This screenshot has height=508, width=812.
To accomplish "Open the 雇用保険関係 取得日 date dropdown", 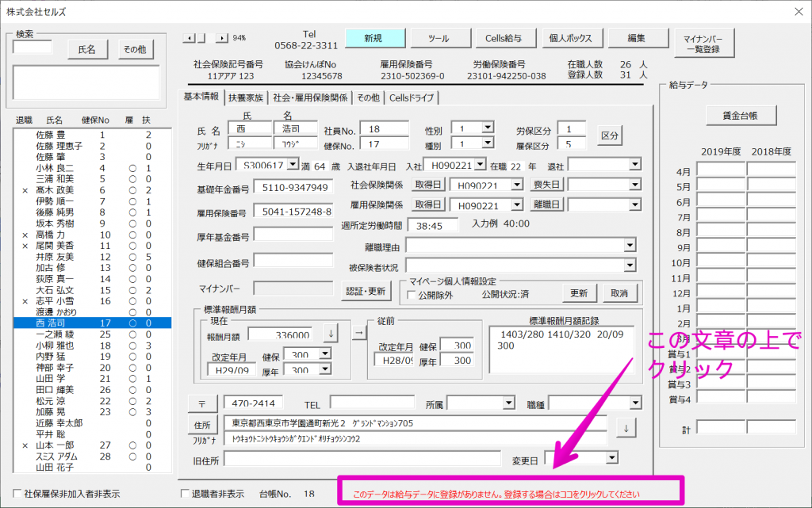I will (x=517, y=204).
